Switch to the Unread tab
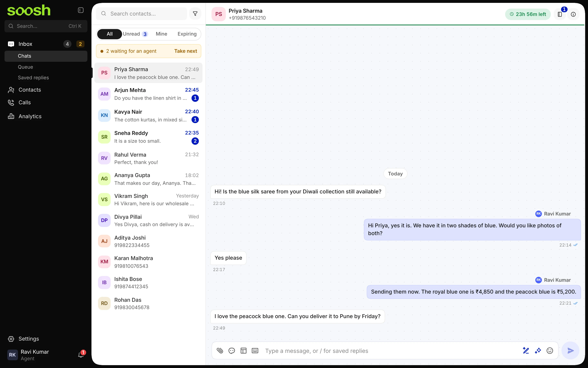This screenshot has width=588, height=368. [x=135, y=34]
